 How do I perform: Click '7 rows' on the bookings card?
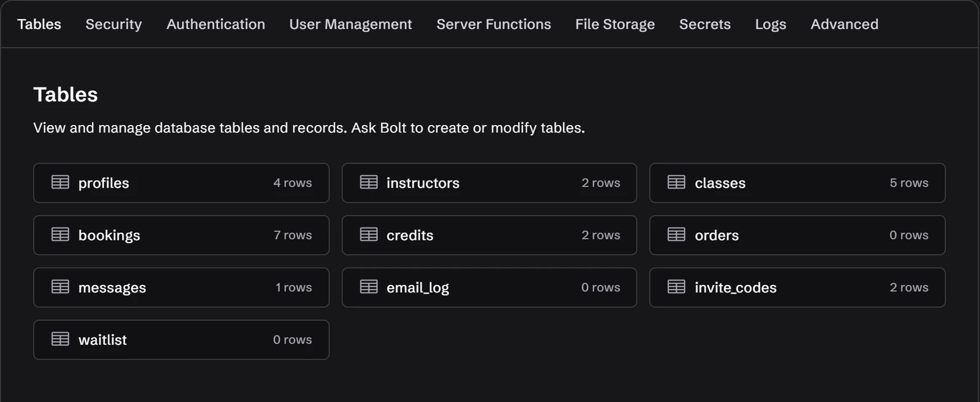point(292,235)
